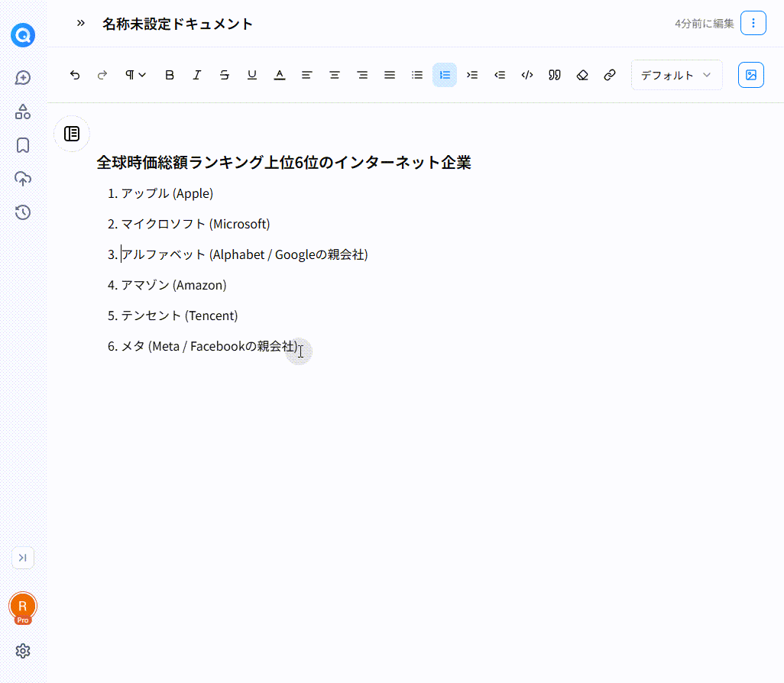This screenshot has height=683, width=784.
Task: Toggle bulleted list
Action: [417, 75]
